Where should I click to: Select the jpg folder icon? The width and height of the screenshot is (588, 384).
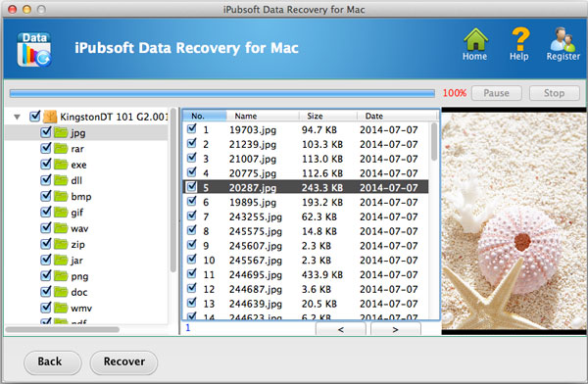pos(61,132)
